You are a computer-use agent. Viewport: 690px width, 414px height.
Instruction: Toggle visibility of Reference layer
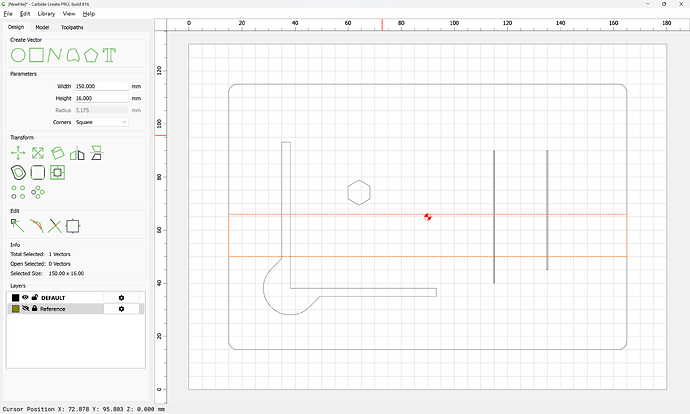[25, 308]
